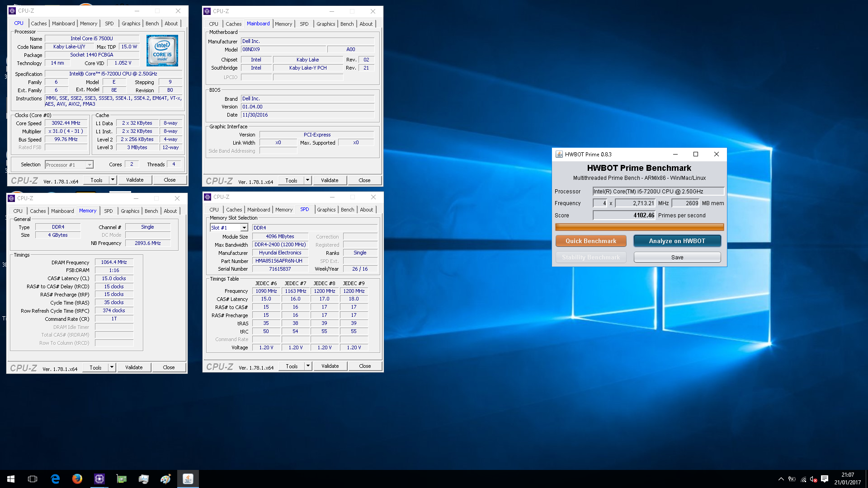Click the Stability Benchmark button
The image size is (868, 488).
(x=591, y=257)
